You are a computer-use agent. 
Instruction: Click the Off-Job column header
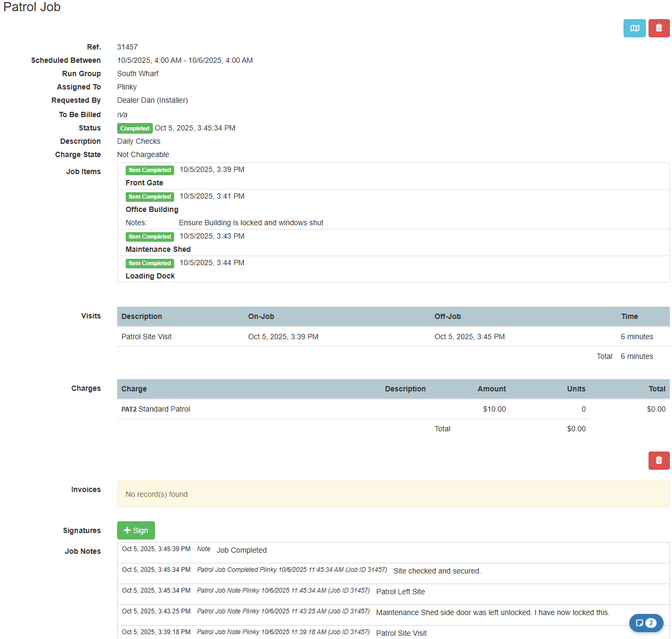click(447, 316)
